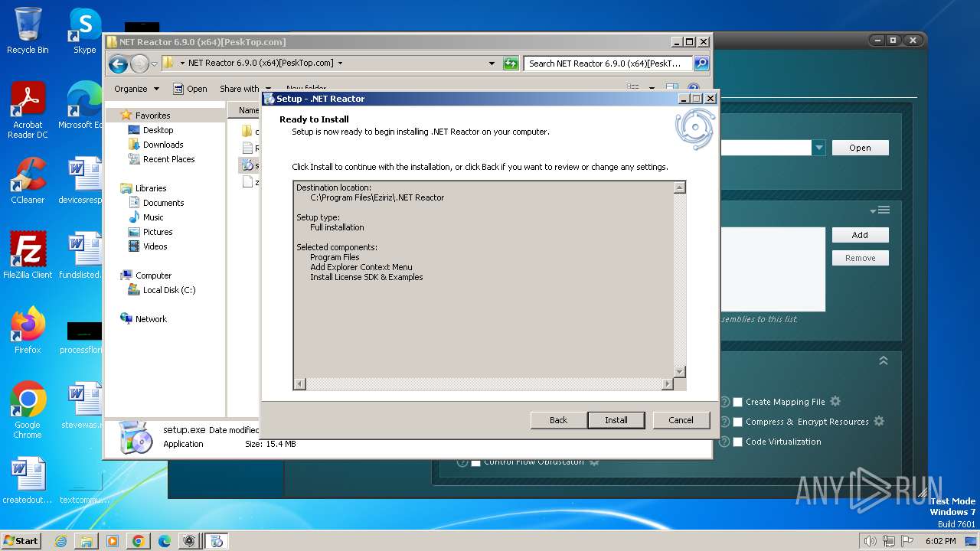
Task: Open Organize dropdown in Explorer toolbar
Action: pyautogui.click(x=136, y=89)
